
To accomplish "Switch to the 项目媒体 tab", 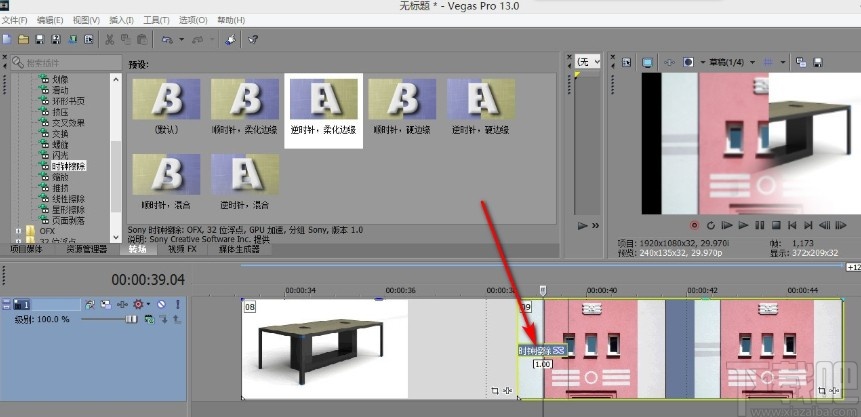I will (25, 249).
